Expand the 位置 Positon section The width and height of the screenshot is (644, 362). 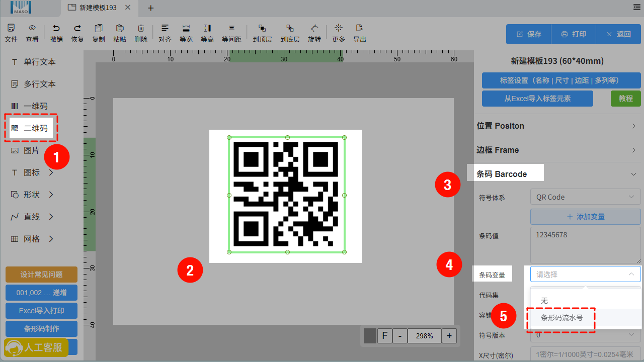click(x=558, y=126)
